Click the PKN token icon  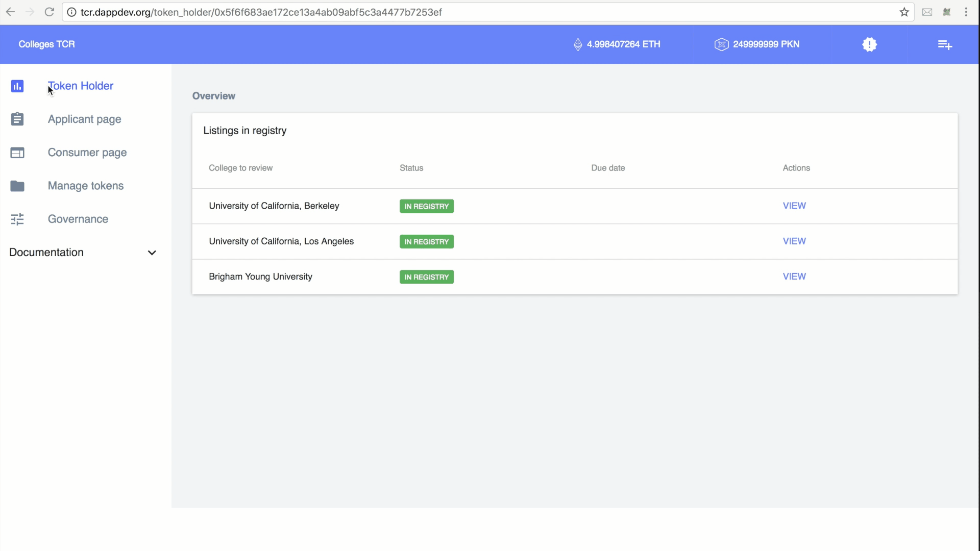(x=721, y=44)
